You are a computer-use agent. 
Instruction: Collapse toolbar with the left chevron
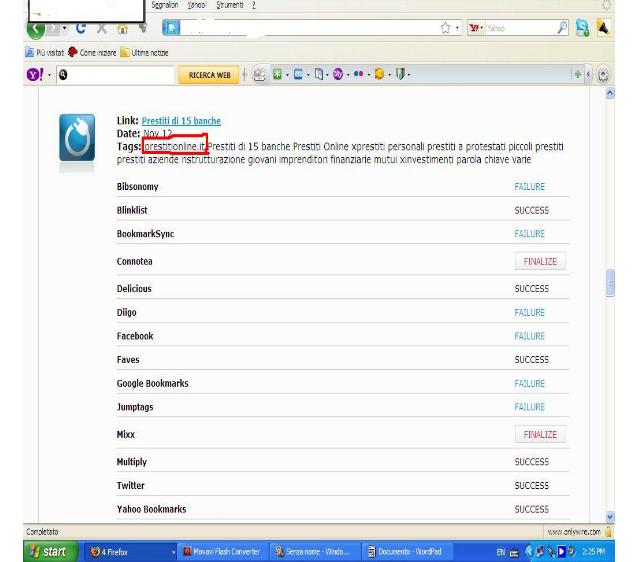pyautogui.click(x=588, y=74)
